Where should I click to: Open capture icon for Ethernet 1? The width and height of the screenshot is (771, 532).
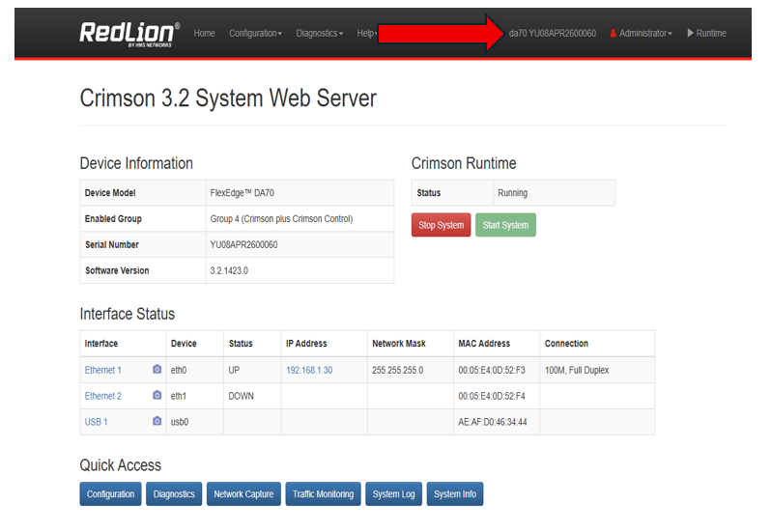coord(157,370)
